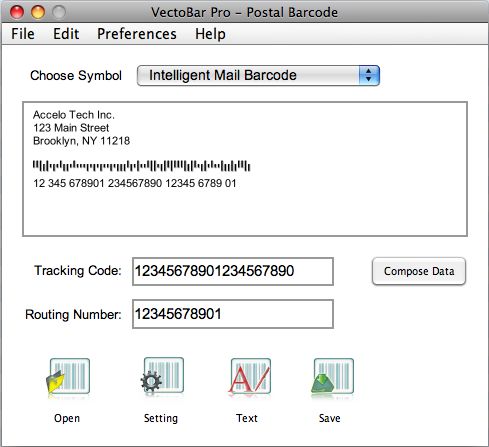
Task: Click the Setting label under the gear icon
Action: (161, 418)
